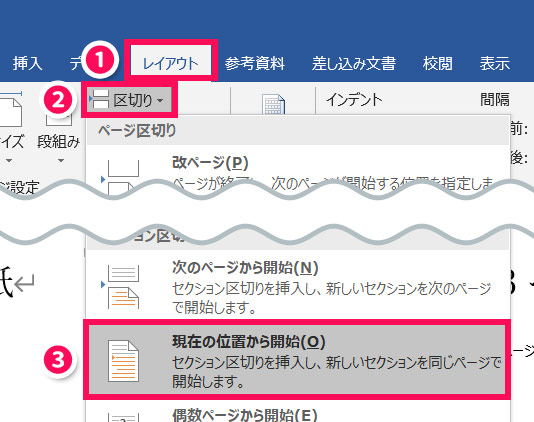The width and height of the screenshot is (534, 422).
Task: Open the 差し込み文書 tab
Action: coord(354,63)
